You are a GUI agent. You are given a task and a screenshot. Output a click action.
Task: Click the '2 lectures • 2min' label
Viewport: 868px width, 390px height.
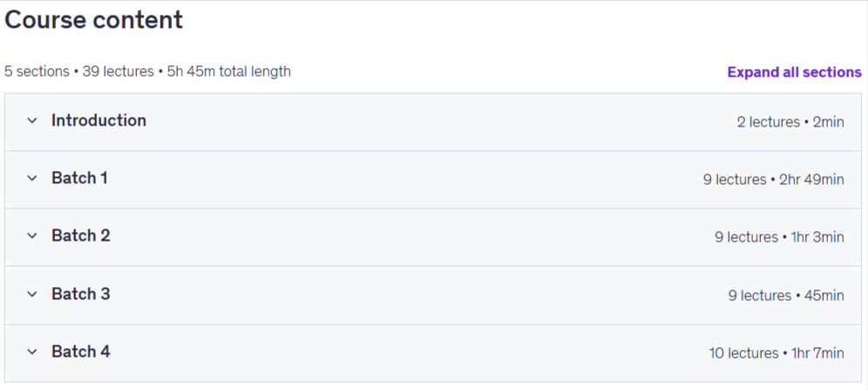[790, 122]
